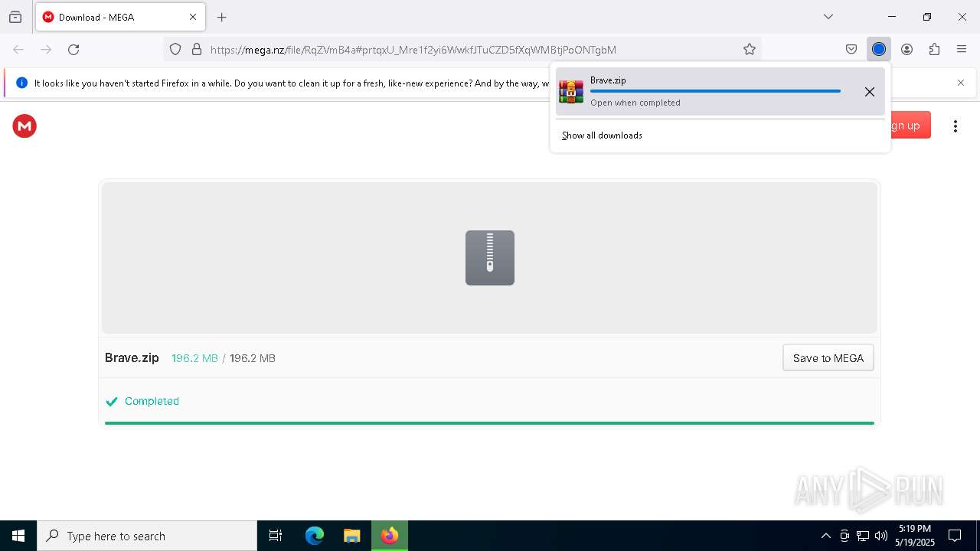This screenshot has width=980, height=551.
Task: Open a new tab with plus
Action: pyautogui.click(x=222, y=17)
